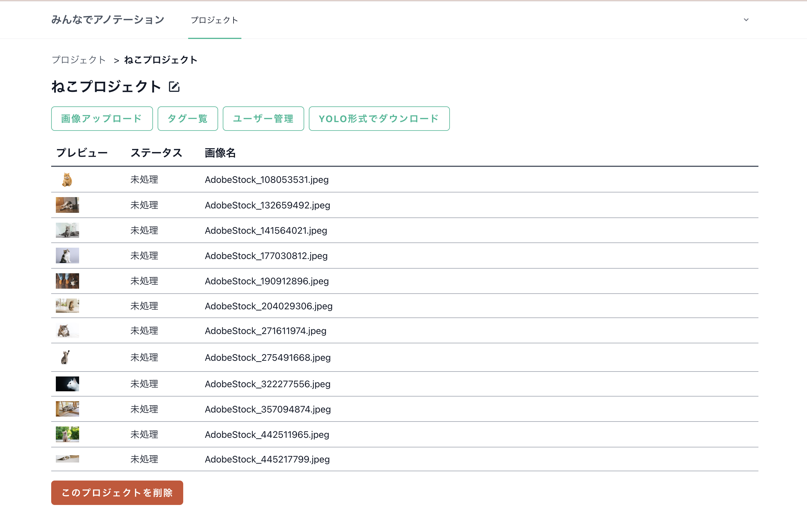Open thumbnail of AdobeStock_204029306.jpeg

coord(67,306)
